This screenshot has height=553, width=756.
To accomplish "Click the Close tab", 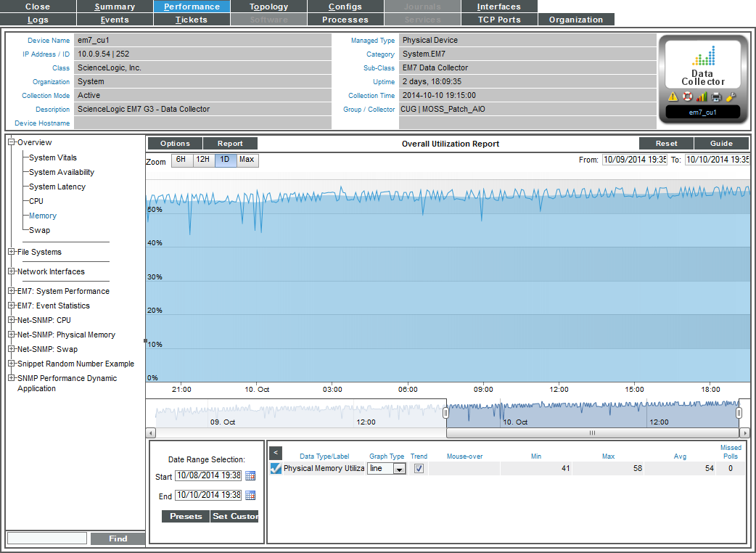I will [38, 7].
